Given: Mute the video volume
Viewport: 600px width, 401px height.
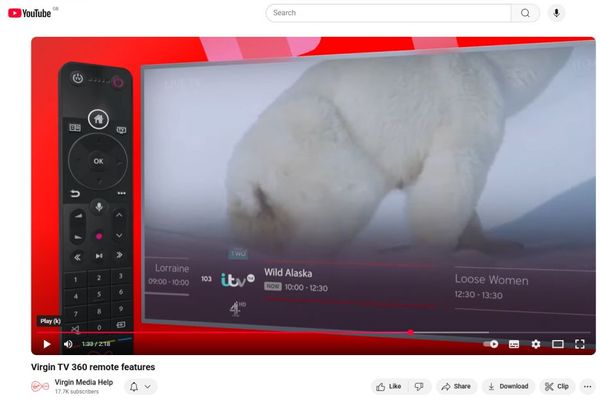Looking at the screenshot, I should [x=68, y=344].
